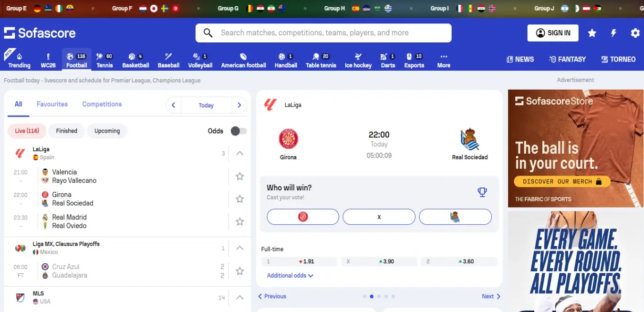
Task: Select away win odds 3.60
Action: click(x=459, y=261)
